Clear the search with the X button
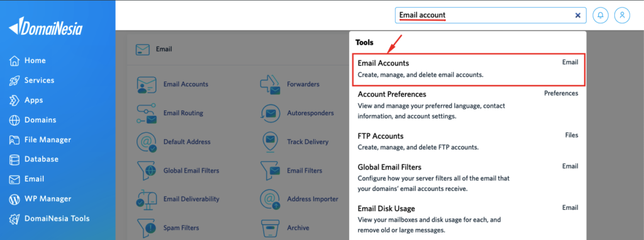The height and width of the screenshot is (240, 644). click(x=577, y=15)
